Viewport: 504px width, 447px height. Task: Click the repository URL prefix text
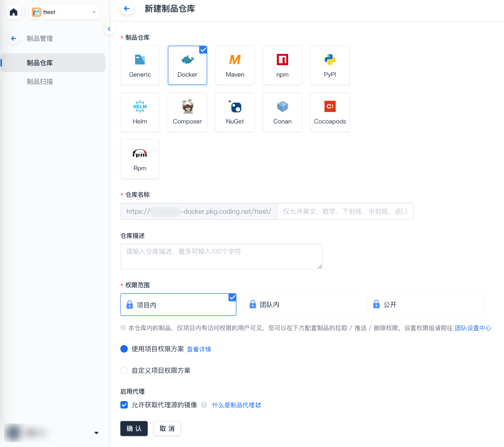pos(199,211)
